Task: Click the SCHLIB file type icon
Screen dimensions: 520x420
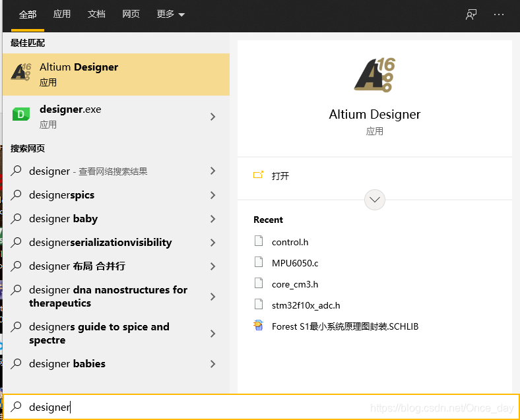Action: [258, 325]
